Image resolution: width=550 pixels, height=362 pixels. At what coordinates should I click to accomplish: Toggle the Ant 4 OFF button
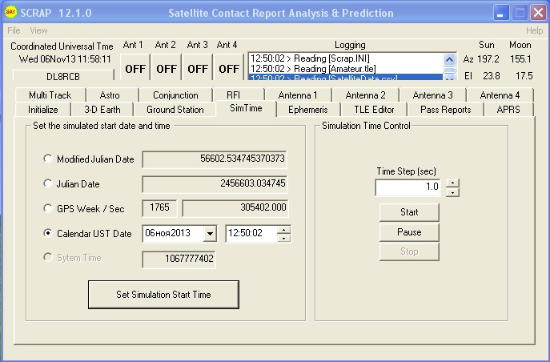coord(229,67)
